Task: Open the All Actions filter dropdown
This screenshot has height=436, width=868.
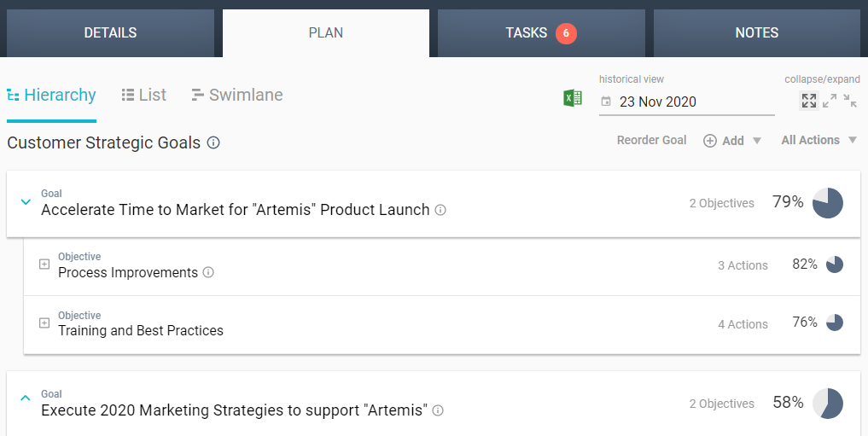Action: [x=818, y=140]
